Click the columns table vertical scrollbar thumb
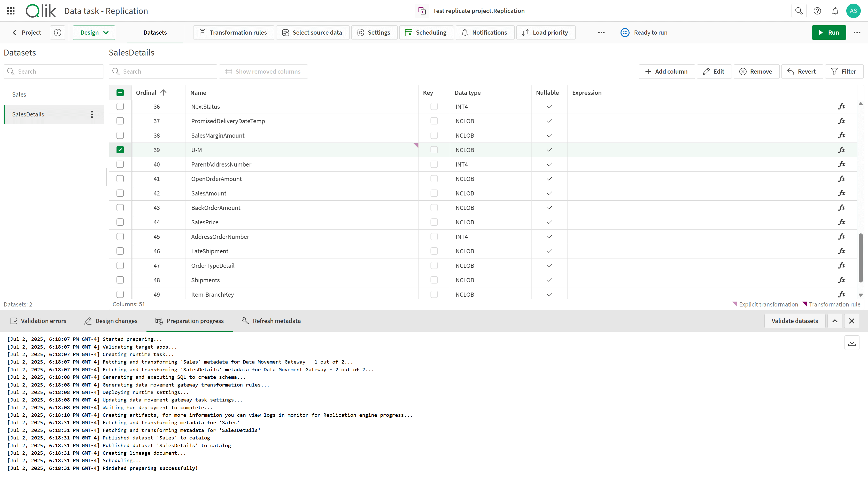 click(860, 258)
